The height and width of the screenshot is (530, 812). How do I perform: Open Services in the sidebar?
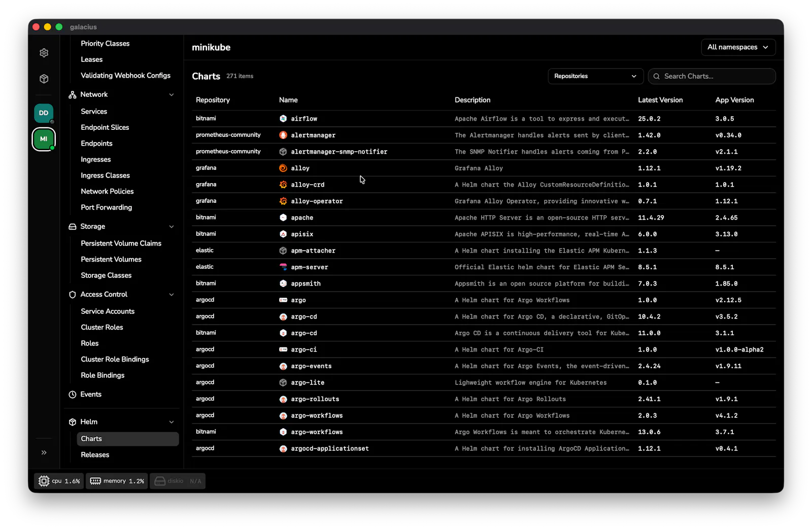pyautogui.click(x=94, y=112)
